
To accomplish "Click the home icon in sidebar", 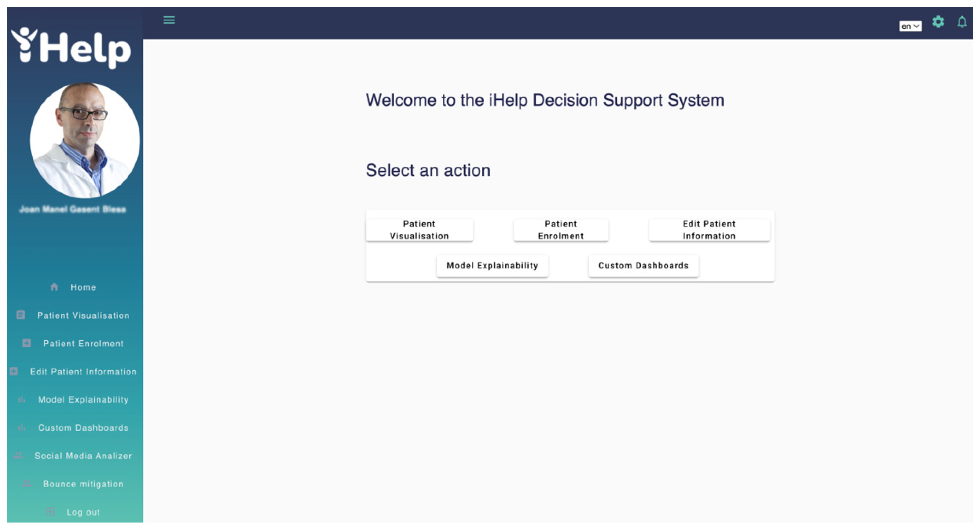I will click(54, 287).
